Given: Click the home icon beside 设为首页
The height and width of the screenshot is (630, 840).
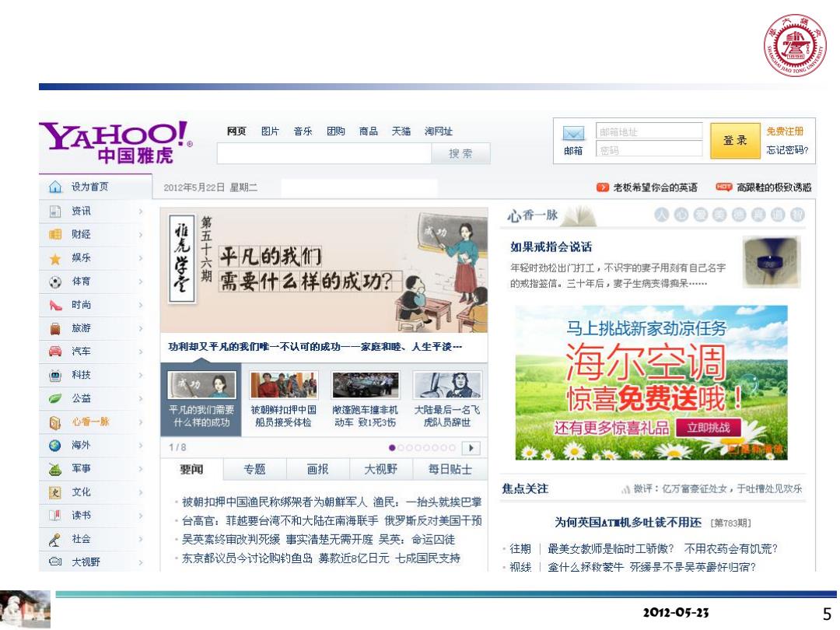Looking at the screenshot, I should [x=55, y=187].
